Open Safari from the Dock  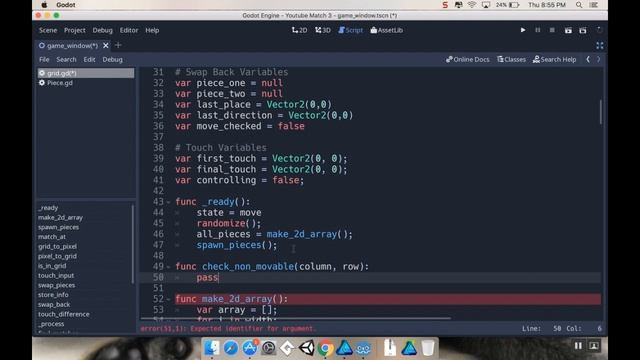tap(231, 348)
